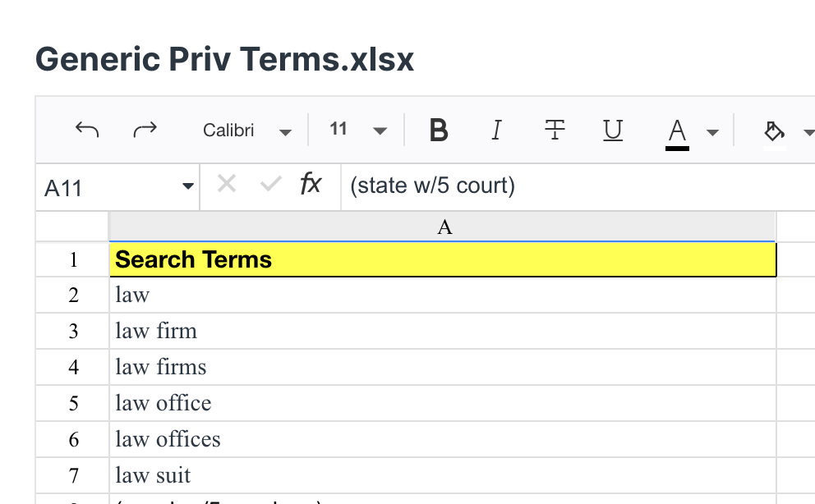Toggle Bold formatting
The width and height of the screenshot is (815, 504).
tap(439, 130)
